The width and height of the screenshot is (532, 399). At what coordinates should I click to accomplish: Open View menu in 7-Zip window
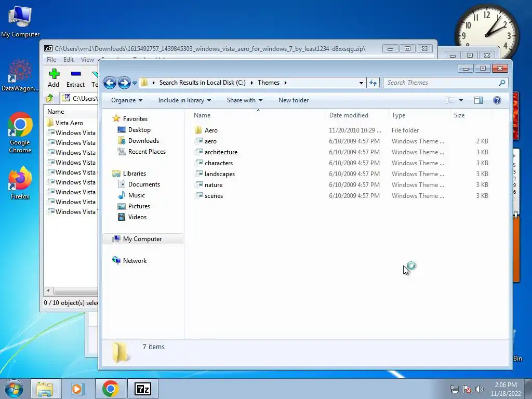point(87,60)
